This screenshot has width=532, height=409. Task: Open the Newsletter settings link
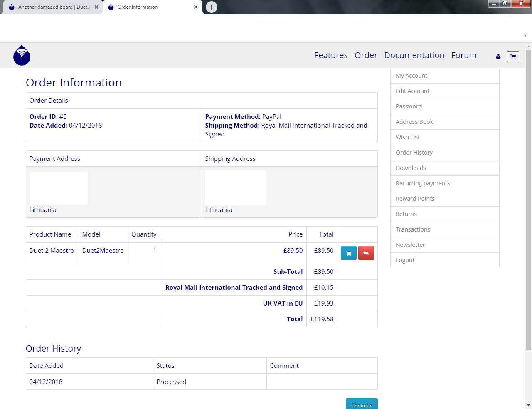click(445, 245)
